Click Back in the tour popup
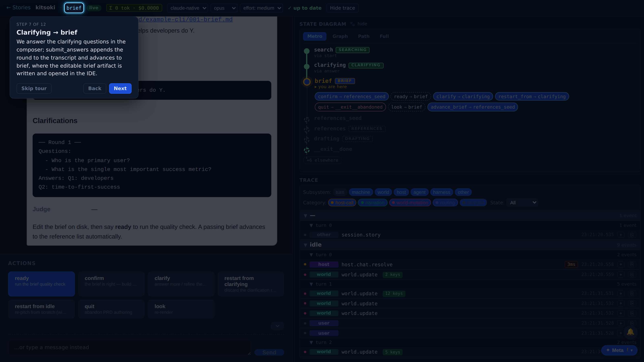 point(95,88)
